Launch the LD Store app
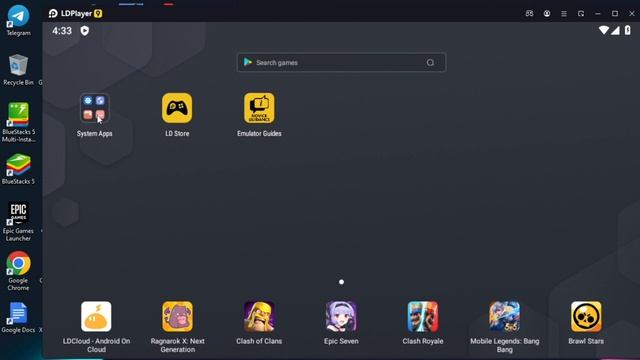 point(177,108)
